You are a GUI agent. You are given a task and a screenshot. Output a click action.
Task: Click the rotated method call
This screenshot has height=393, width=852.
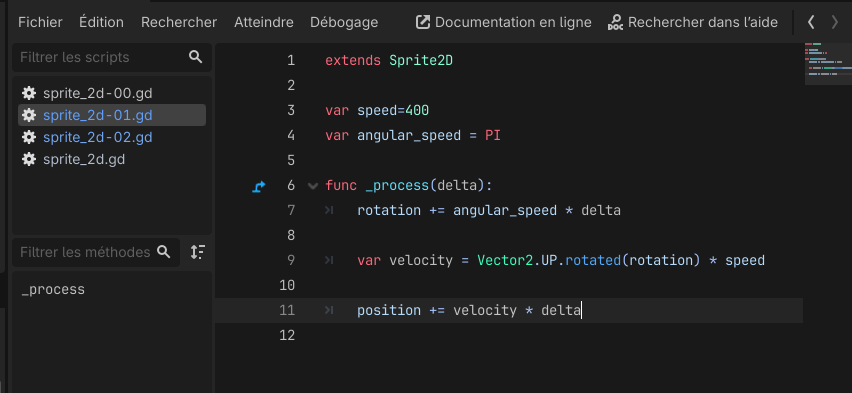593,260
